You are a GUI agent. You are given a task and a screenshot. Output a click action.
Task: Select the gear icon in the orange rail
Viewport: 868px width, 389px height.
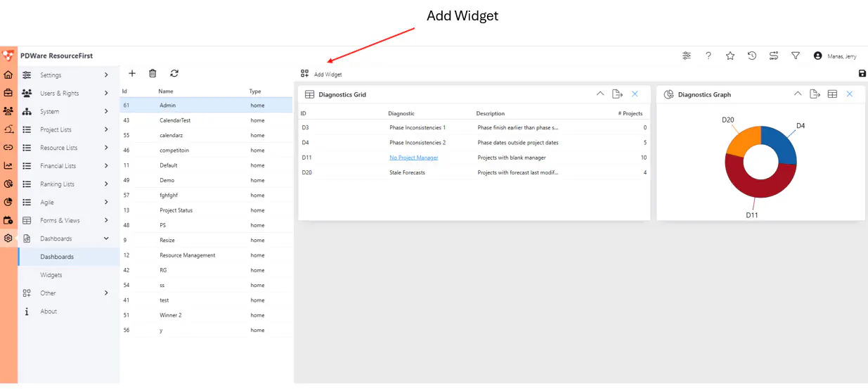pyautogui.click(x=8, y=238)
